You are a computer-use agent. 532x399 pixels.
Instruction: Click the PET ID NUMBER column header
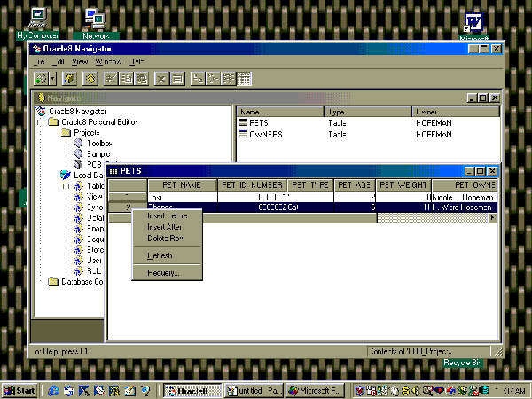[252, 185]
